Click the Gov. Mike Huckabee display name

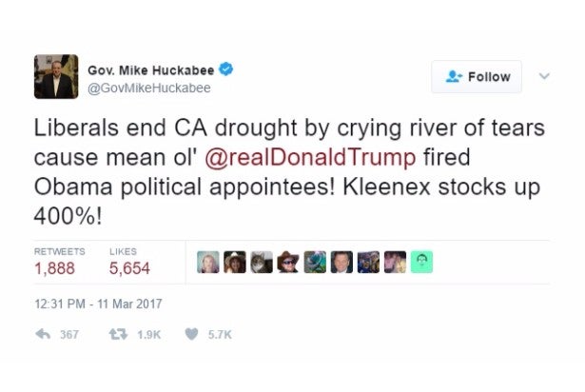tap(151, 69)
